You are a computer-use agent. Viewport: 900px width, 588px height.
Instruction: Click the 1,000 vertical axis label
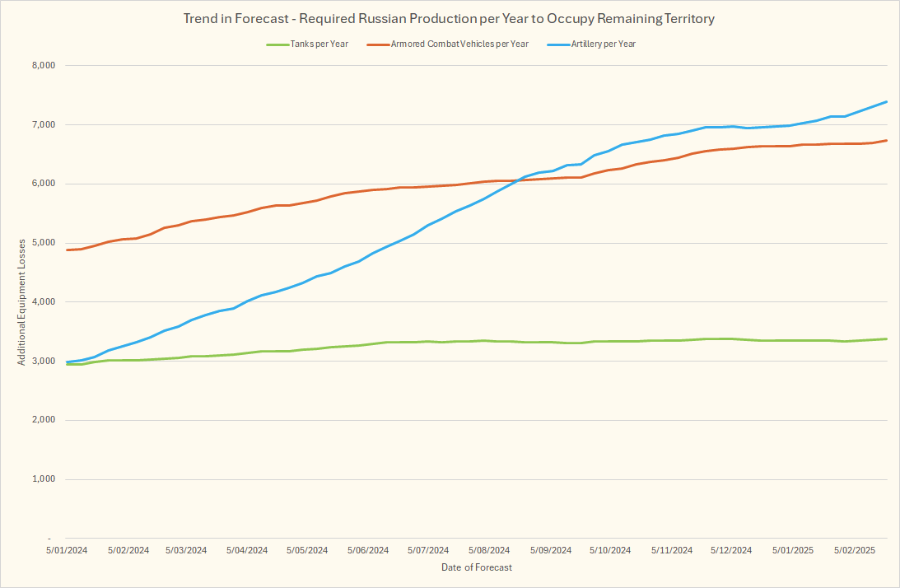coord(43,479)
